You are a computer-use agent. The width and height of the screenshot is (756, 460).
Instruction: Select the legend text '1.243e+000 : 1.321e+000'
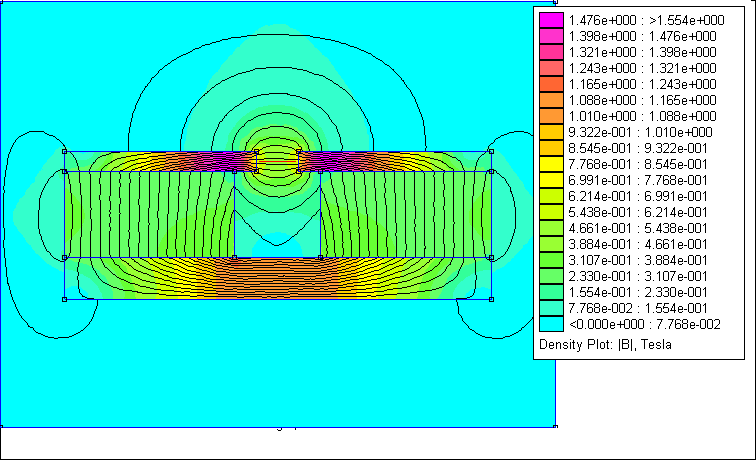coord(643,68)
